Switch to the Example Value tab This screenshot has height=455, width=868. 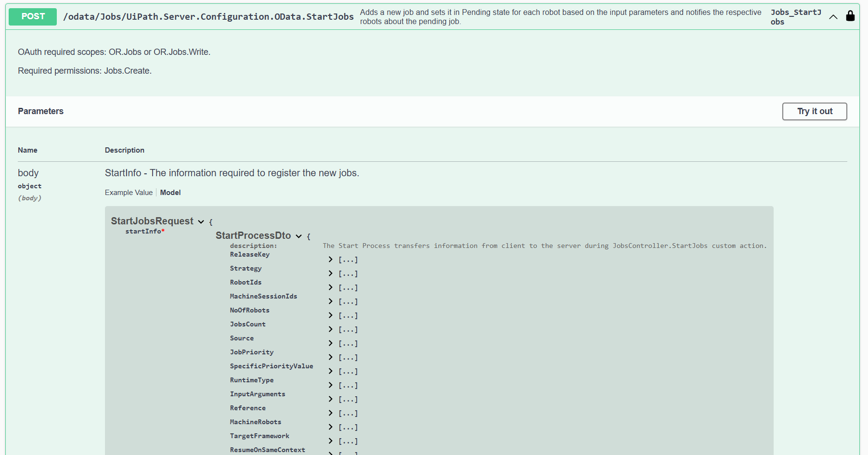tap(129, 193)
